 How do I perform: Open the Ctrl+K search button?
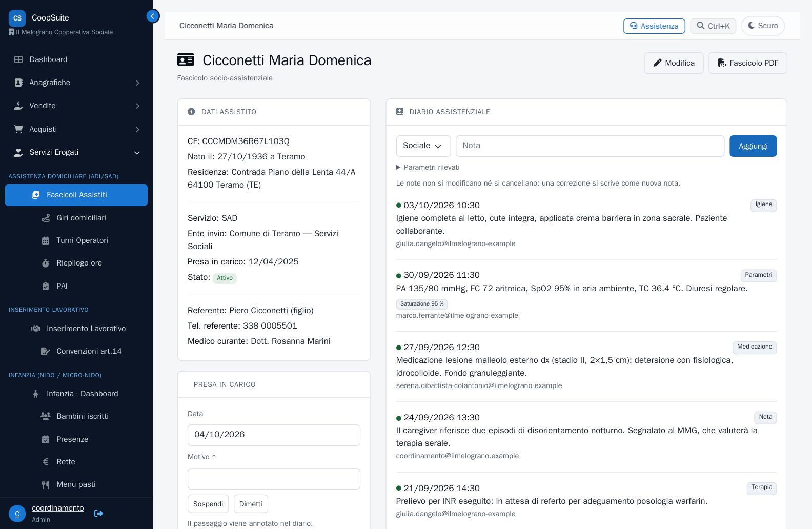click(713, 26)
